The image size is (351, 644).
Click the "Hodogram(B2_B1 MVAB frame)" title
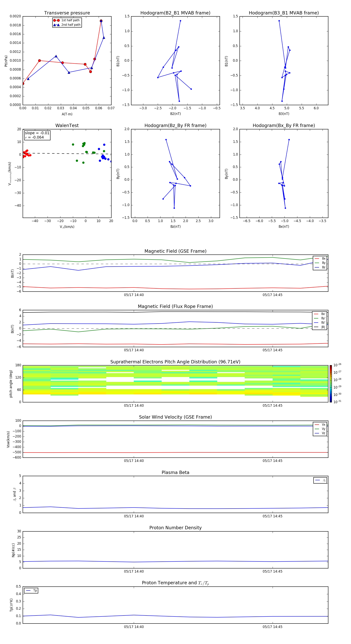coord(175,13)
